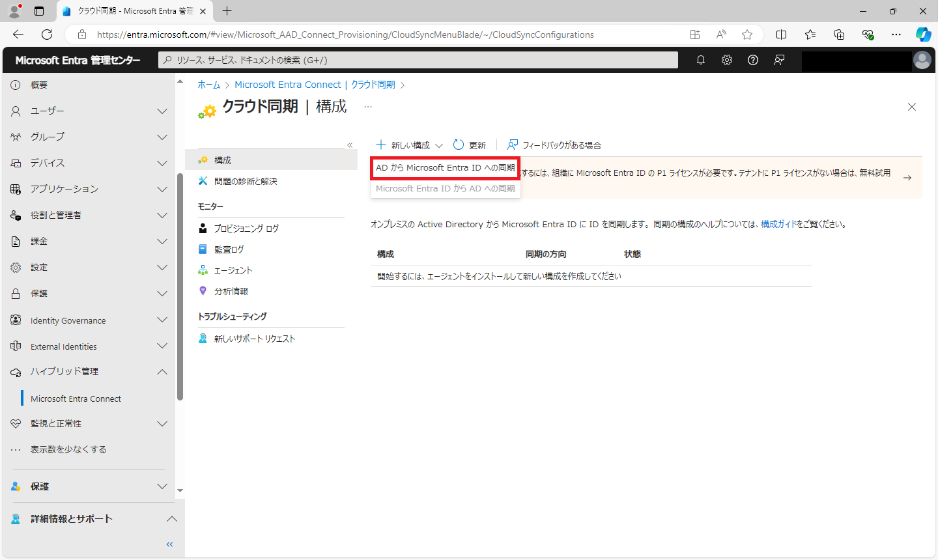Click the アプリケーション sidebar icon
The image size is (938, 560).
point(15,189)
